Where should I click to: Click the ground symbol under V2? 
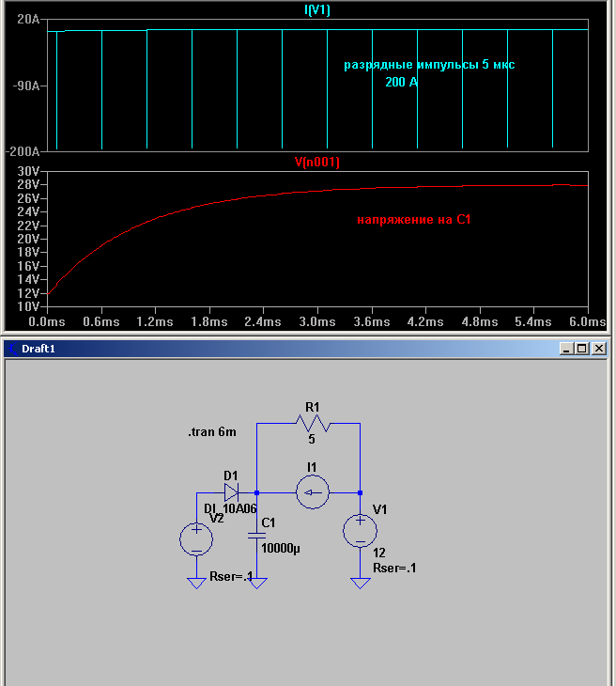coord(196,584)
